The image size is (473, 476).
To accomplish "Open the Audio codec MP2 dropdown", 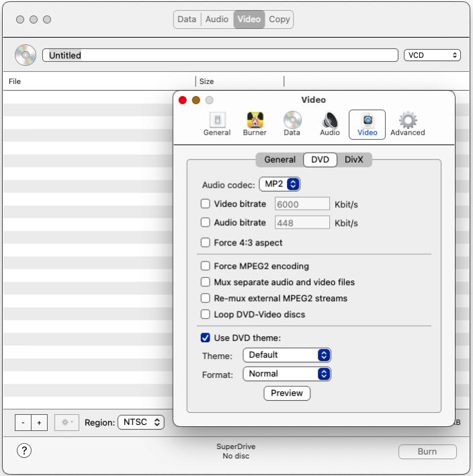I will pos(279,184).
